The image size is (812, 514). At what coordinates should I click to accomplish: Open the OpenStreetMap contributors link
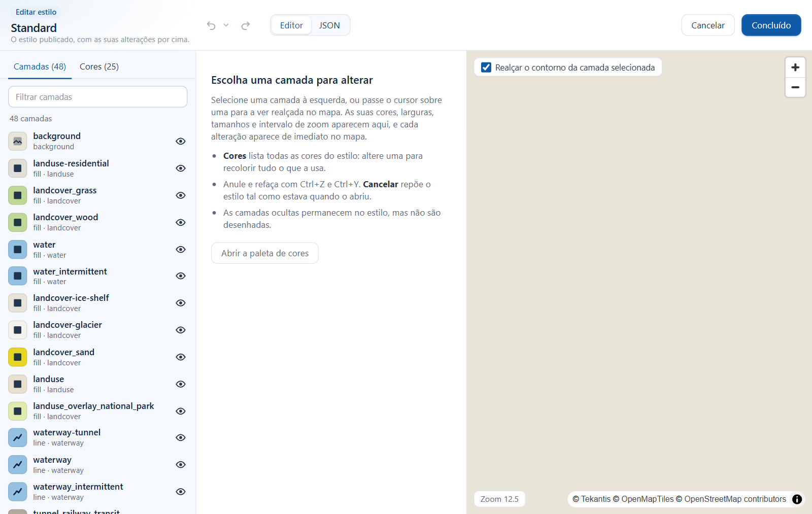pyautogui.click(x=735, y=499)
